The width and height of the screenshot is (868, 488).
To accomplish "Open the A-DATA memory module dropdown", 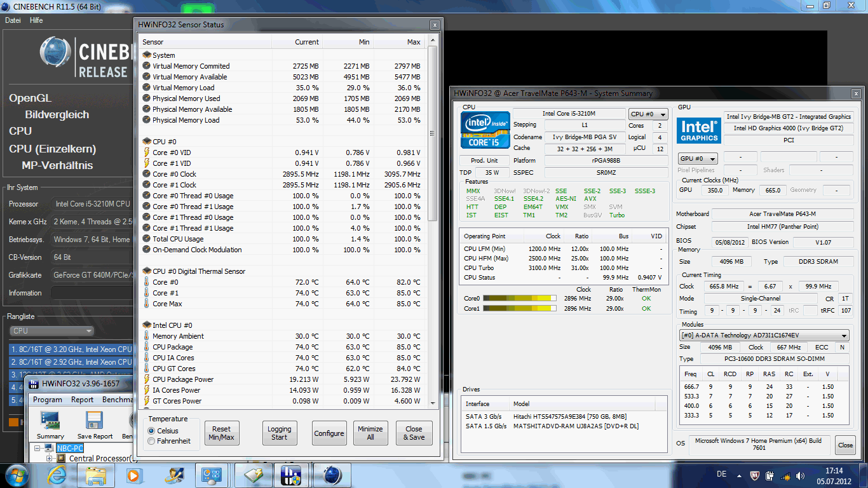I will tap(764, 335).
